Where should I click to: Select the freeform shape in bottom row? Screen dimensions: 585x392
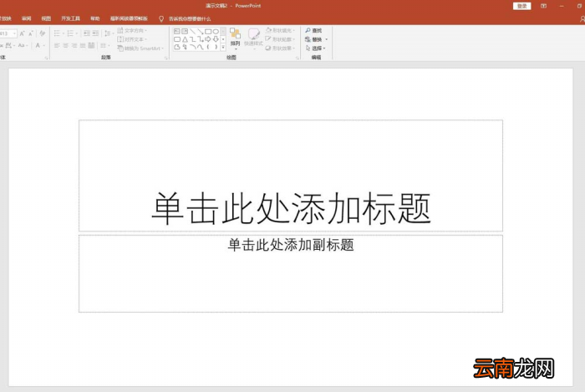pos(177,47)
